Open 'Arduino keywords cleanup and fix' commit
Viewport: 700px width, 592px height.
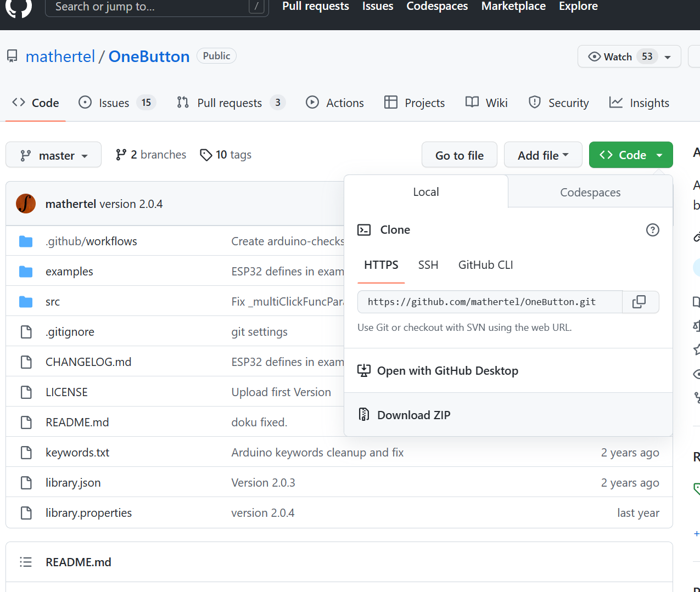317,453
